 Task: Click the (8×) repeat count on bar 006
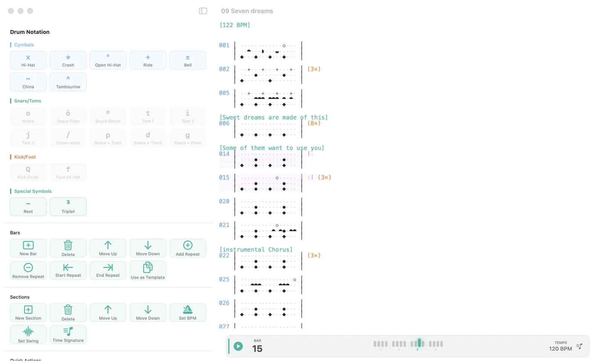click(314, 123)
